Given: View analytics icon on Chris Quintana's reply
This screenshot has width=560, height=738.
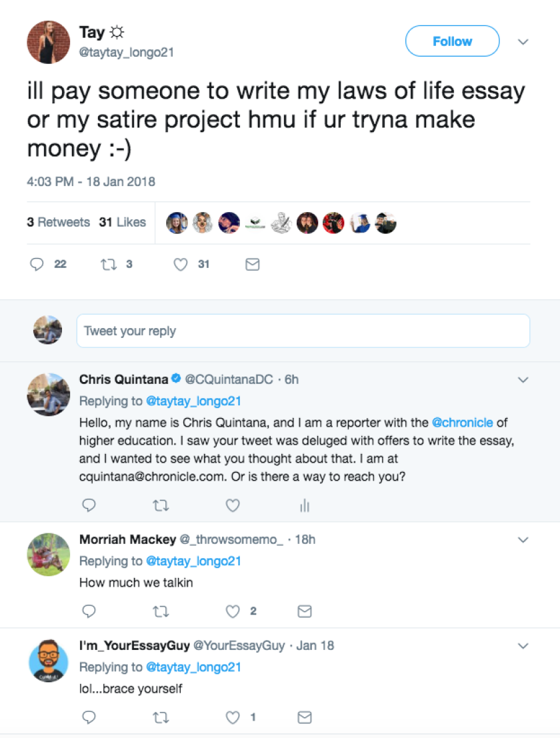Looking at the screenshot, I should (x=305, y=506).
